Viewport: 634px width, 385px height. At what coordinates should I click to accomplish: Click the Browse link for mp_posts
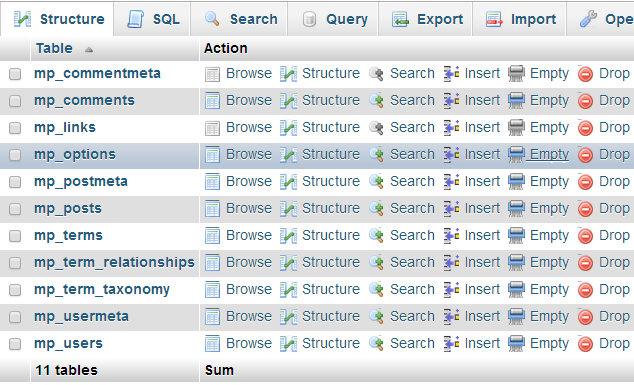click(x=249, y=208)
